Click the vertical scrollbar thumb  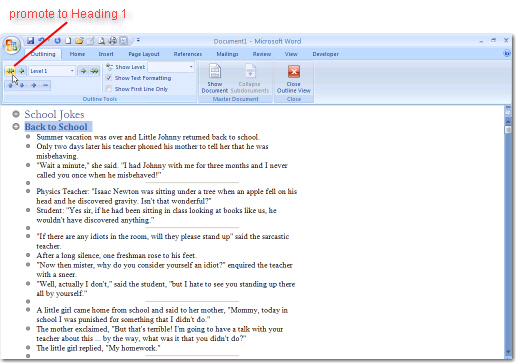click(x=508, y=129)
